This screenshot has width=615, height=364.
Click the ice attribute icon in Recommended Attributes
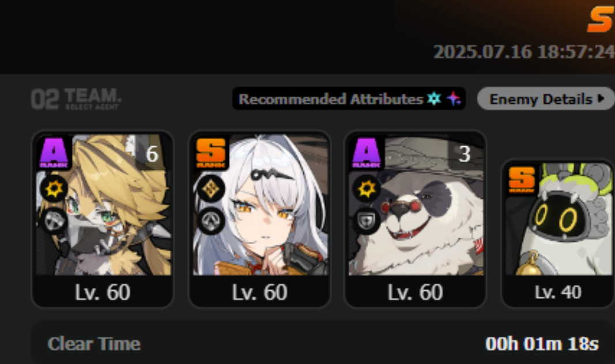pos(434,98)
